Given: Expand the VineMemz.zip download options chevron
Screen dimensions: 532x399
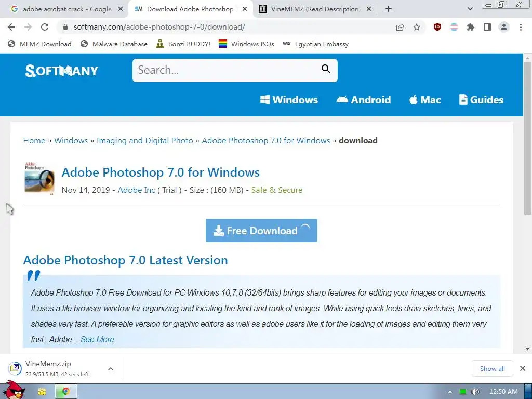Looking at the screenshot, I should 111,369.
